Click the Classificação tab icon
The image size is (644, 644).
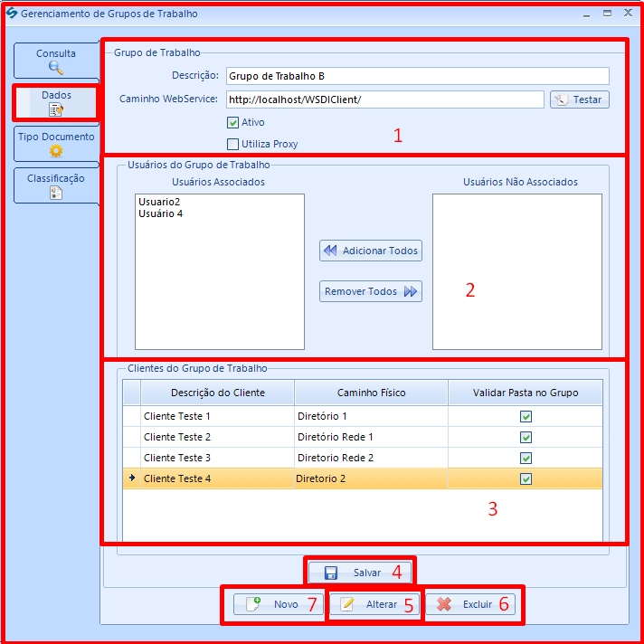pos(56,193)
